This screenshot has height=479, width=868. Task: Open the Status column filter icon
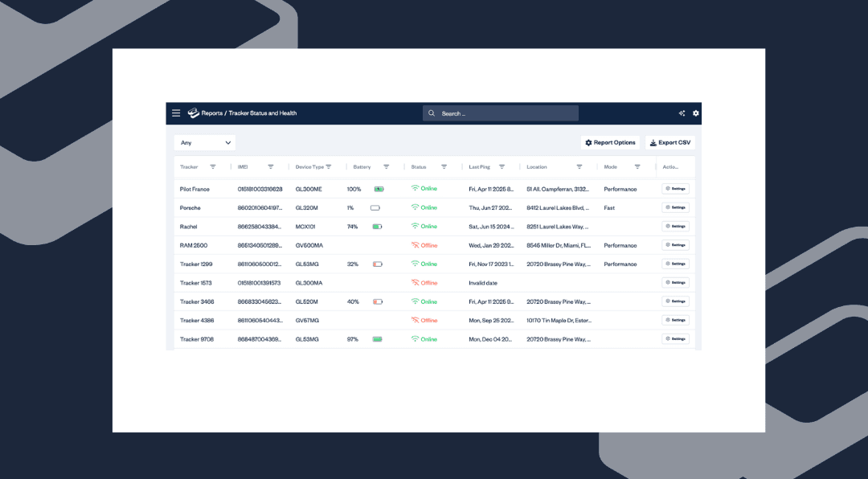pyautogui.click(x=444, y=167)
